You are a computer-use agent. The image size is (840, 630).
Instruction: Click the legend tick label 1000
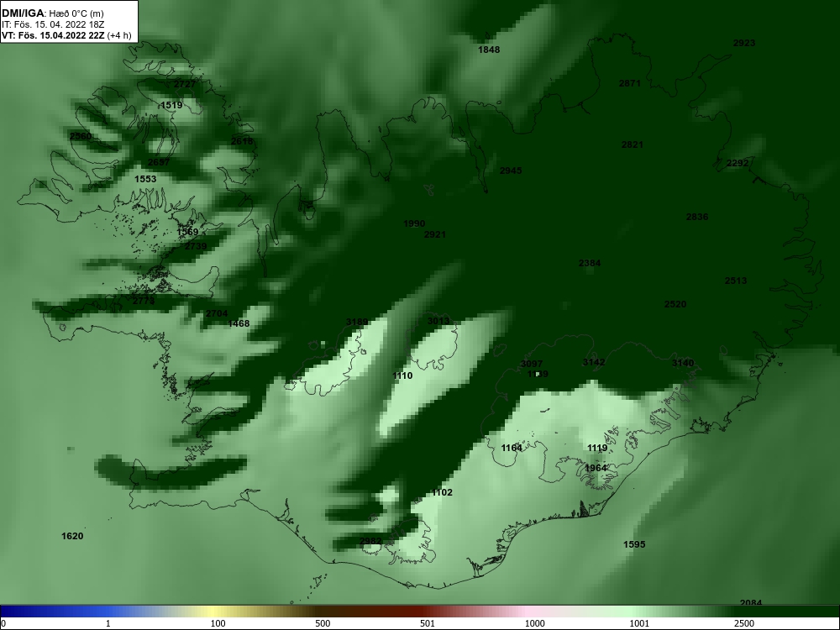click(x=534, y=623)
